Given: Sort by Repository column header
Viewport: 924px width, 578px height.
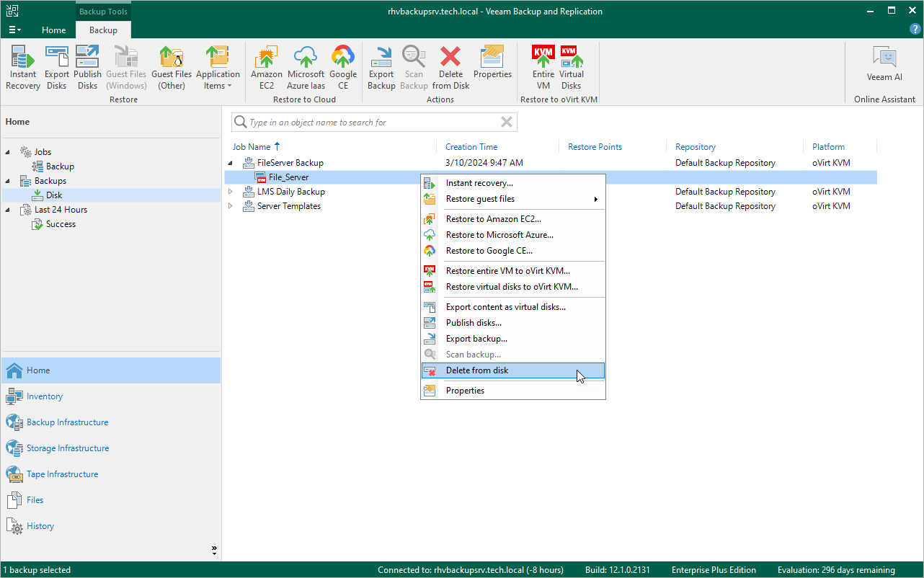Looking at the screenshot, I should point(696,147).
